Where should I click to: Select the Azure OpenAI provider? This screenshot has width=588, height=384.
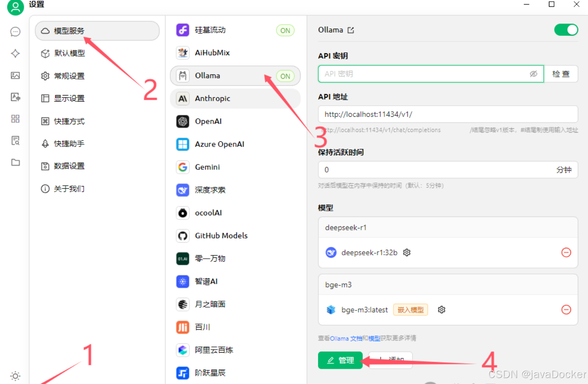[235, 144]
